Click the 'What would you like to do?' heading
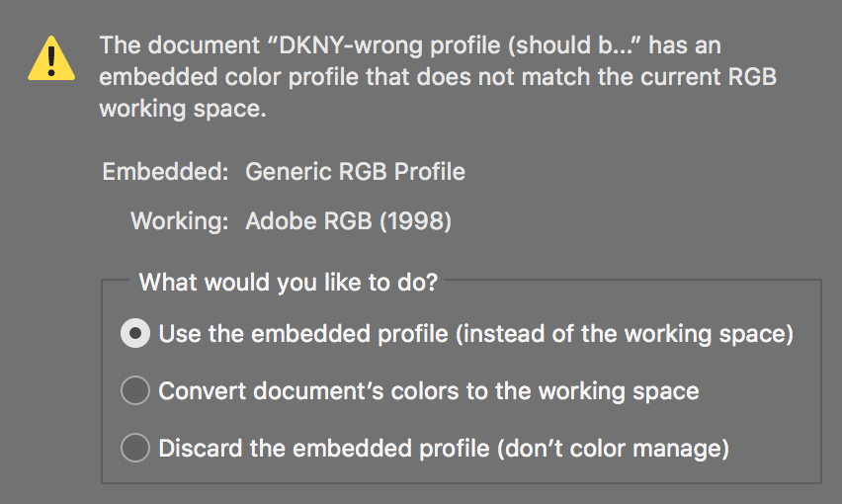 point(289,283)
